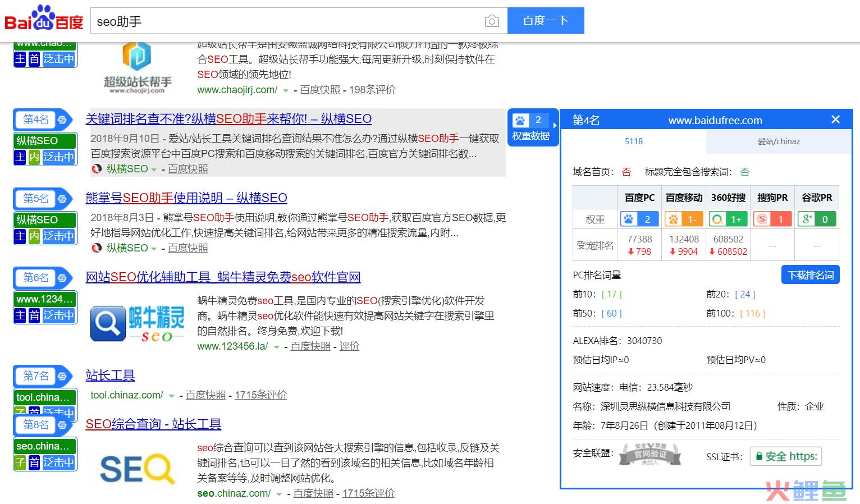Viewport: 860px width, 504px height.
Task: Click the 纵横SEO favicon under the 关键词排名查不准 result
Action: 97,169
